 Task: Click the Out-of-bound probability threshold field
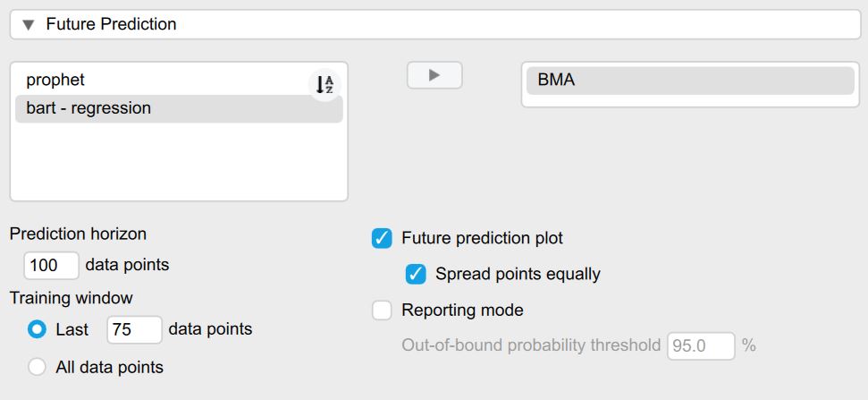(x=701, y=345)
